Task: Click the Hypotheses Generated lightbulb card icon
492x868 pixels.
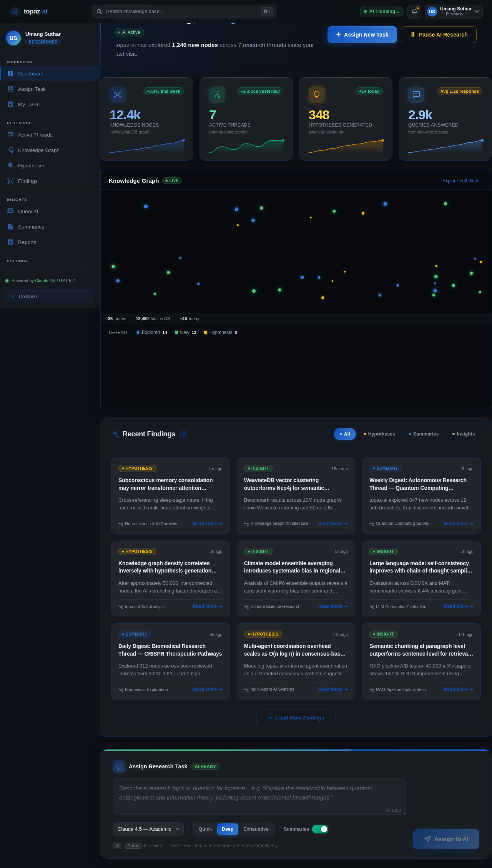Action: click(317, 95)
